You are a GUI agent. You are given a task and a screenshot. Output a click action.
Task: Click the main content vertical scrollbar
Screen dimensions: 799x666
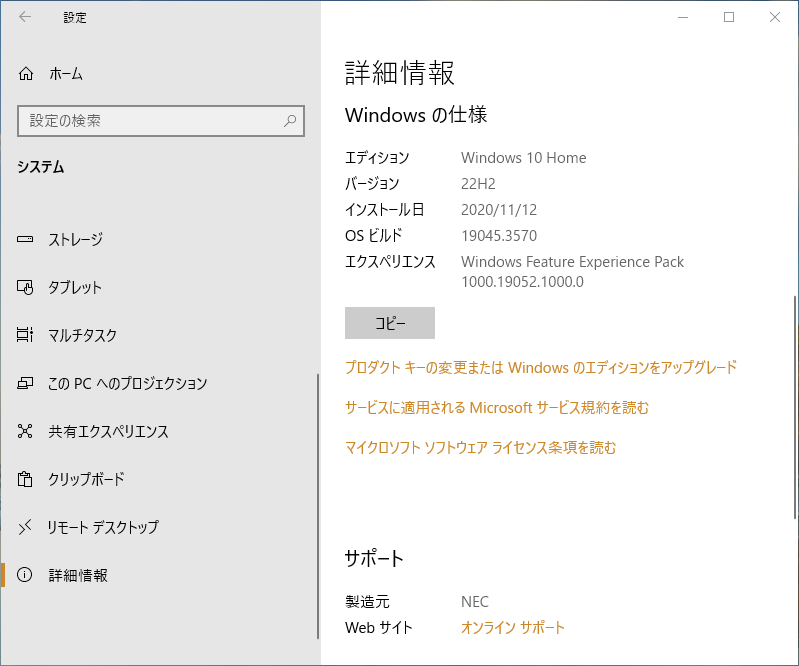point(795,408)
